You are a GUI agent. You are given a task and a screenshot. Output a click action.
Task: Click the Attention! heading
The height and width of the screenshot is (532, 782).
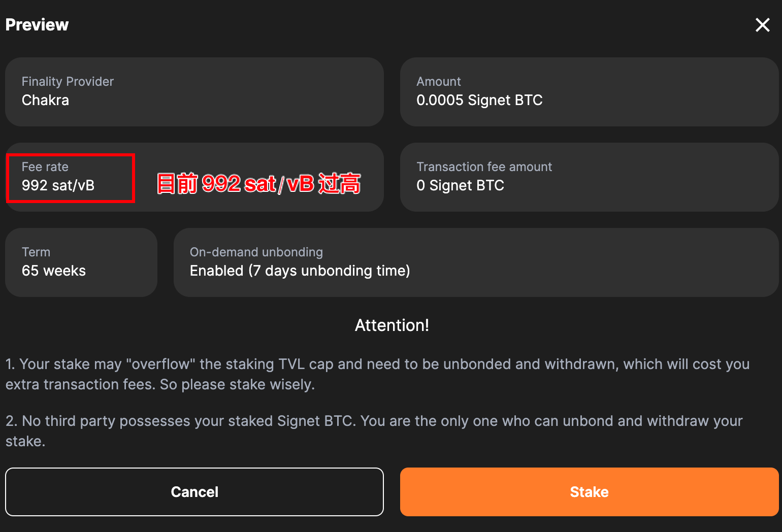[392, 325]
